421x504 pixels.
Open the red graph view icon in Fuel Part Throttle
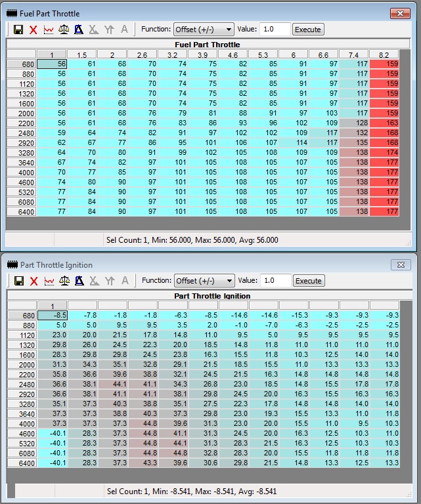pyautogui.click(x=49, y=30)
